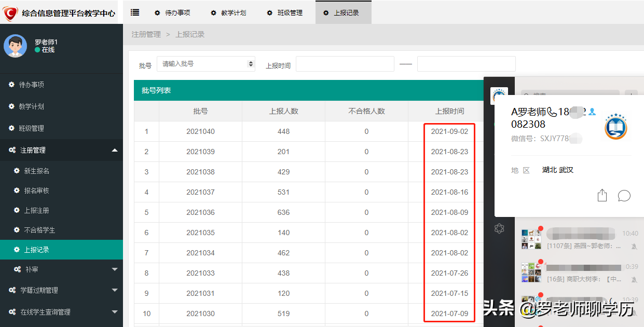The height and width of the screenshot is (327, 644).
Task: Open the 待办事项 top tab
Action: coord(172,12)
